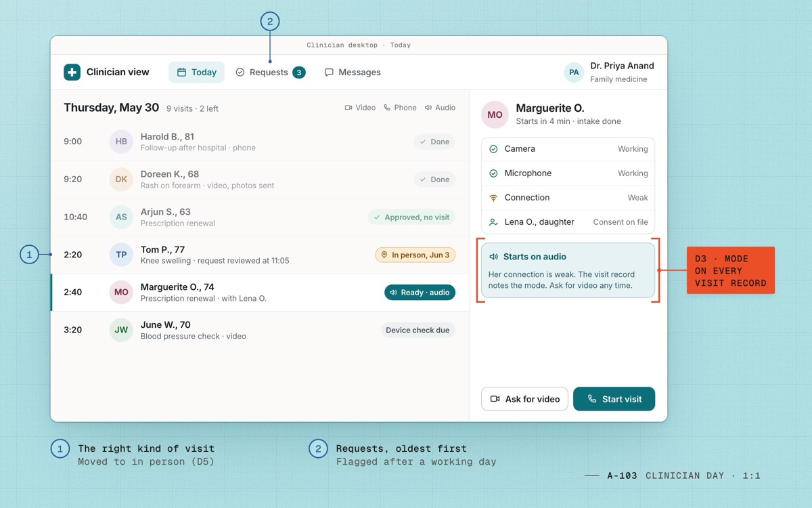Click the Done status on Doreen K.'s visit
Viewport: 812px width, 508px height.
tap(434, 179)
